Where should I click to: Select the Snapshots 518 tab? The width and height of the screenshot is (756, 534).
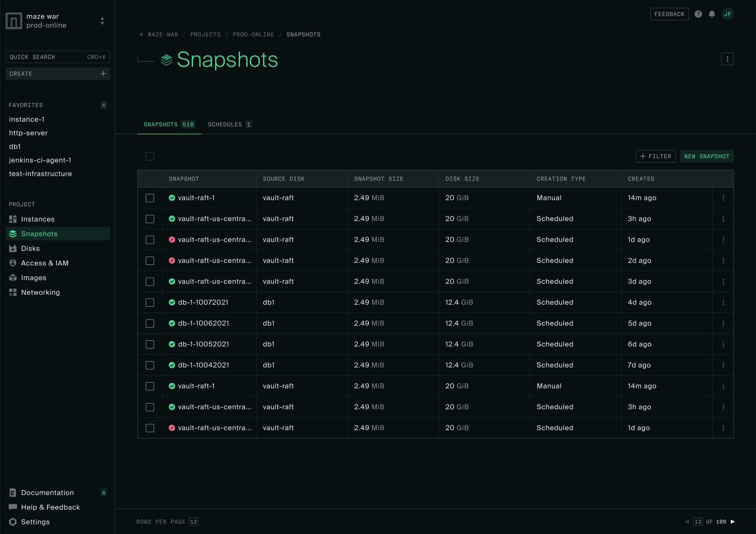(169, 124)
